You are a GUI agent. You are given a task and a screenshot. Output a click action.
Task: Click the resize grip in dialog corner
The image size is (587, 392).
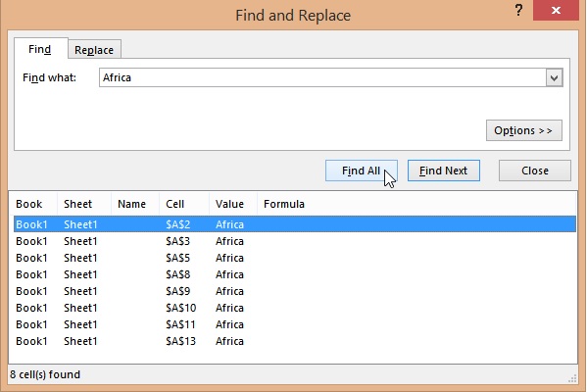pyautogui.click(x=572, y=379)
